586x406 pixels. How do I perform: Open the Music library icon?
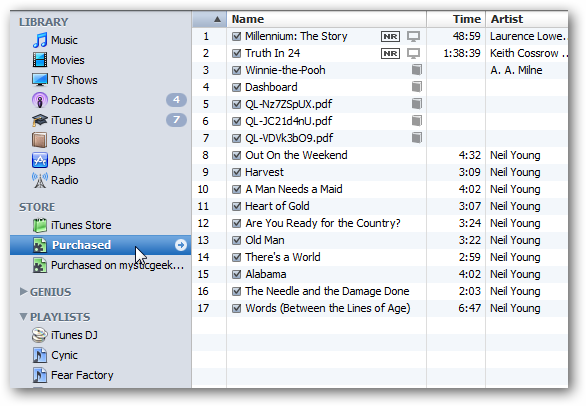40,40
